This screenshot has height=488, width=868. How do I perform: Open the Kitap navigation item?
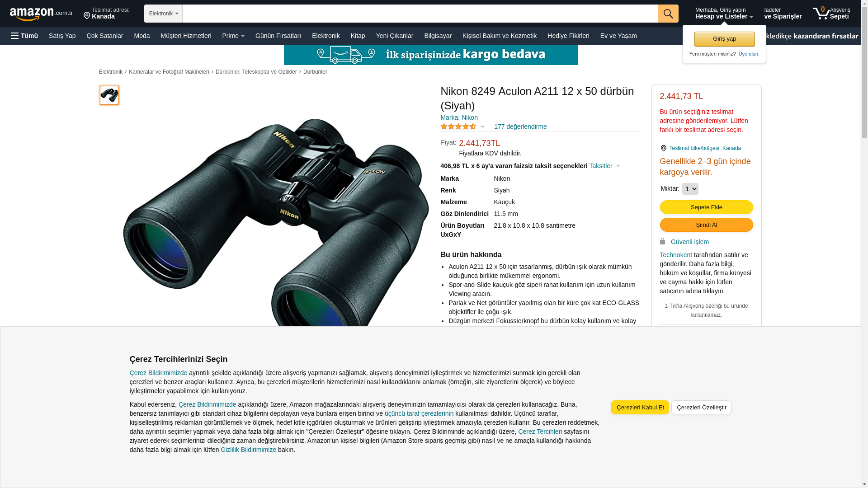point(358,36)
